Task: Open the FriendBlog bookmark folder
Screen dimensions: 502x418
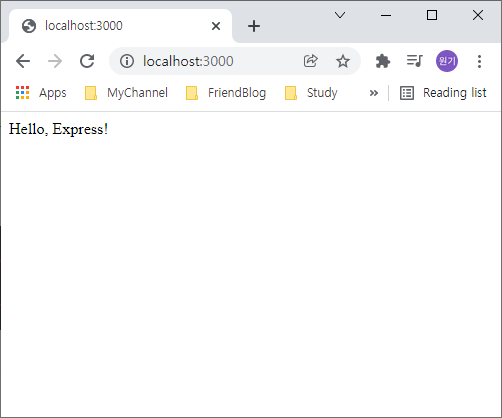Action: [226, 93]
